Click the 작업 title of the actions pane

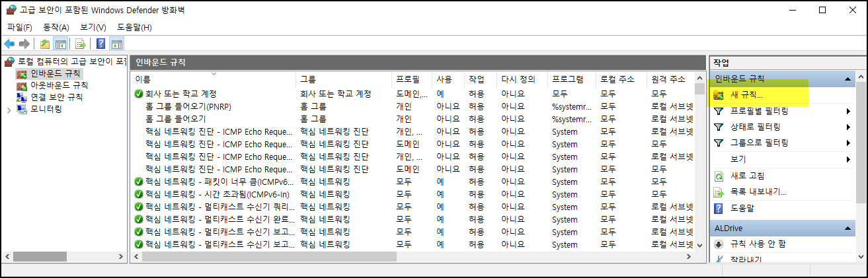pyautogui.click(x=721, y=63)
